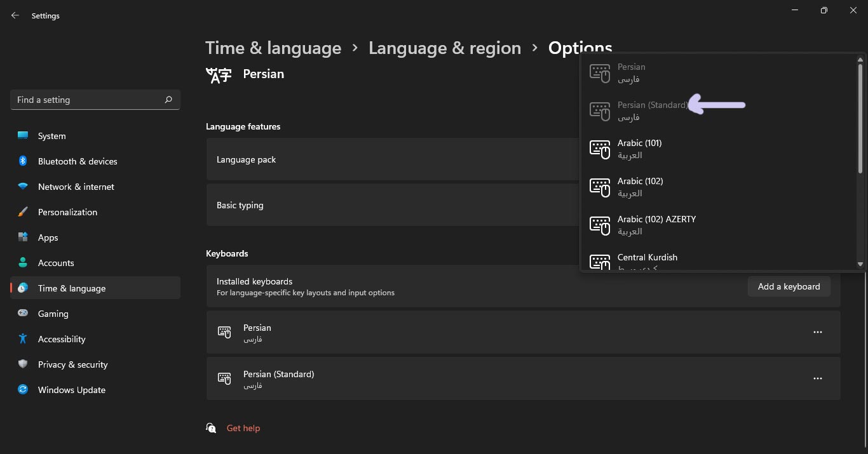The image size is (868, 454).
Task: Click the Add a keyboard button
Action: [789, 286]
